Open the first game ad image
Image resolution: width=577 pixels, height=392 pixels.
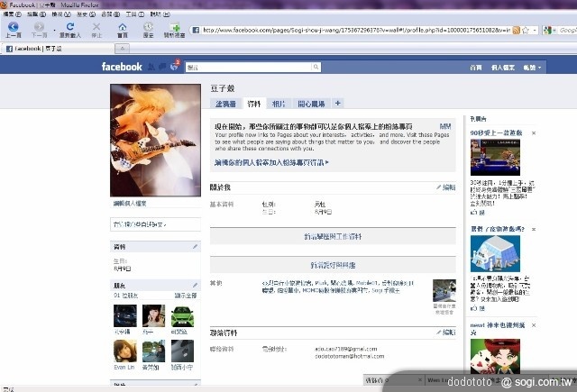(495, 158)
